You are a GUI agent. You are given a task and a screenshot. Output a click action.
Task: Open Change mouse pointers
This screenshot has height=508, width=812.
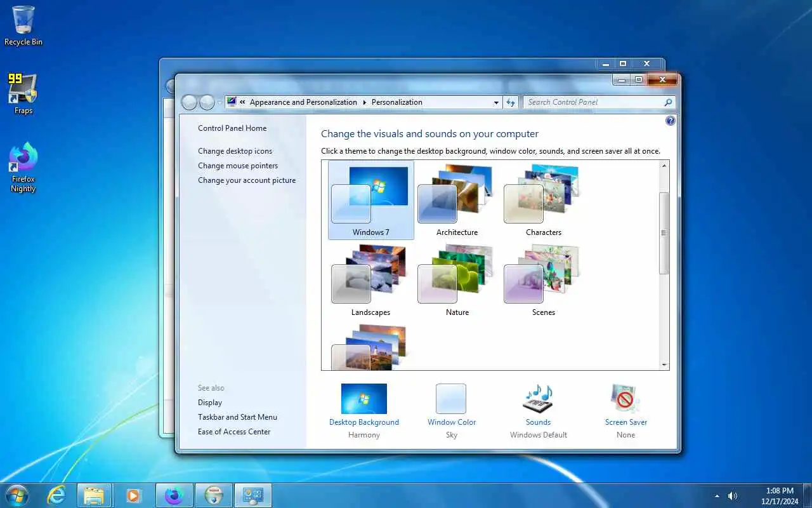coord(238,166)
